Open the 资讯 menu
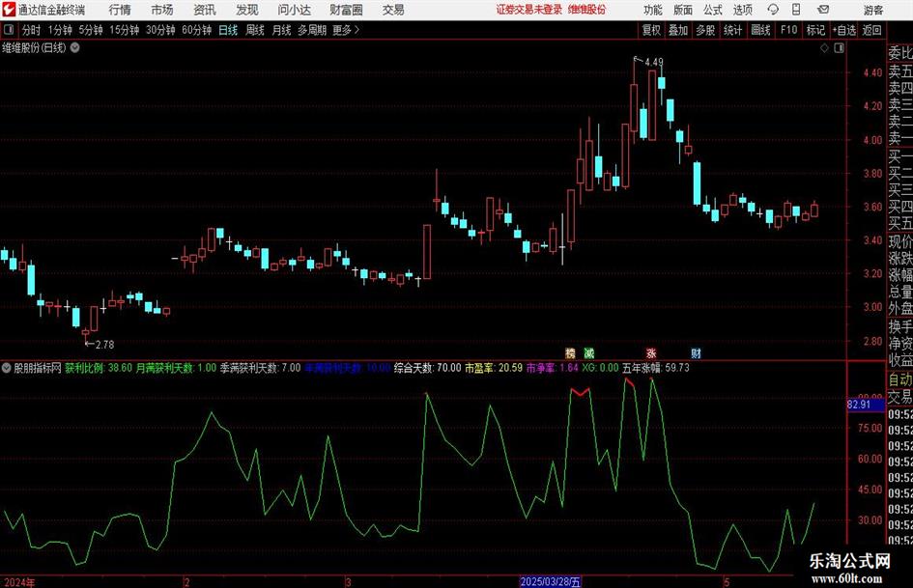 205,10
